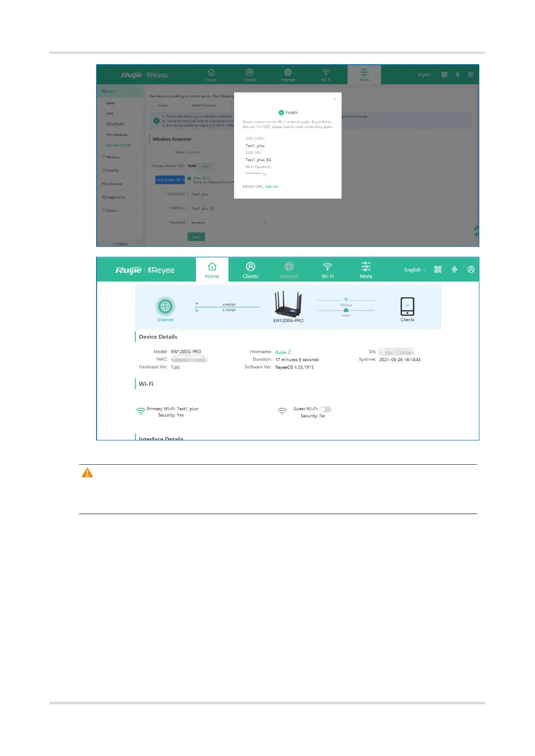Screen dimensions: 535x756
Task: Open Home tab in lower screenshot
Action: tap(212, 270)
